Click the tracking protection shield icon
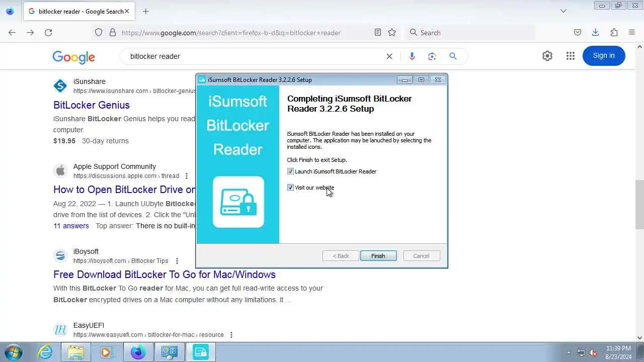 coord(99,32)
